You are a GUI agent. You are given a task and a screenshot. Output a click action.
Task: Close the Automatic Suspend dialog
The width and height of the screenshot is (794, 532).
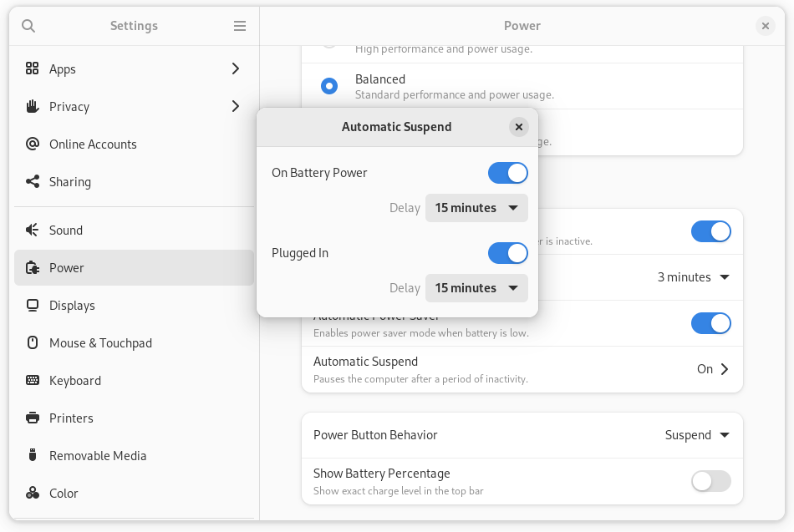click(518, 127)
